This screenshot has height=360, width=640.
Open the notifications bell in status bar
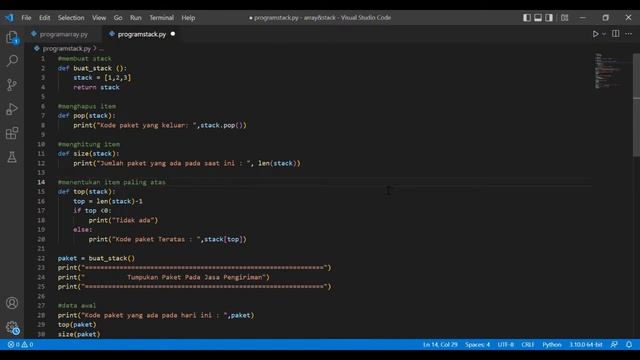[629, 344]
